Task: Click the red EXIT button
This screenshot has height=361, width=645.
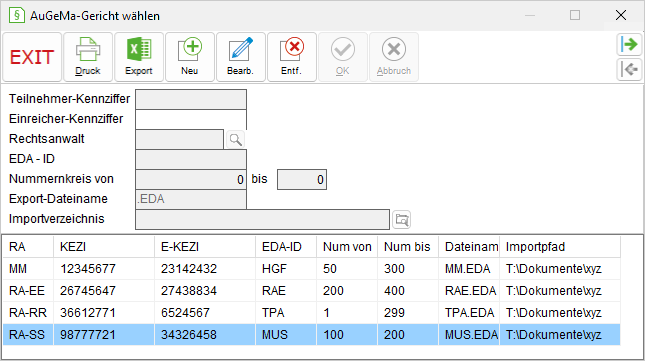Action: (x=32, y=57)
